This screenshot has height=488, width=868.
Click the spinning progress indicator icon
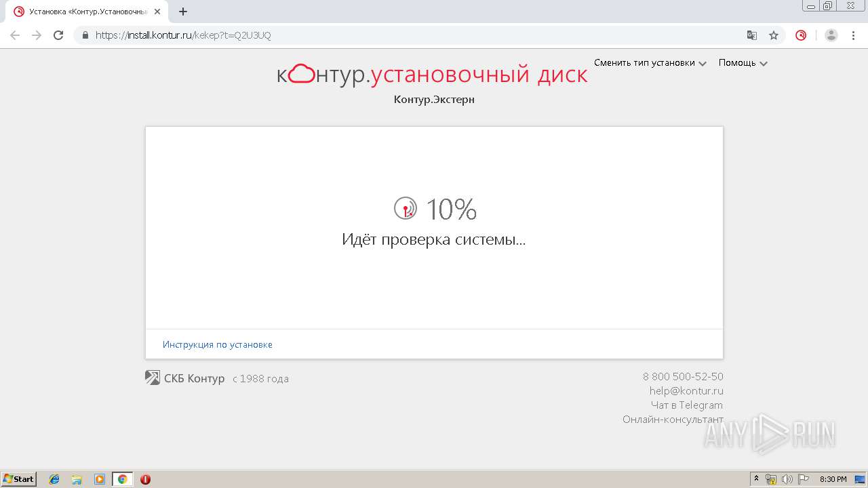tap(406, 209)
